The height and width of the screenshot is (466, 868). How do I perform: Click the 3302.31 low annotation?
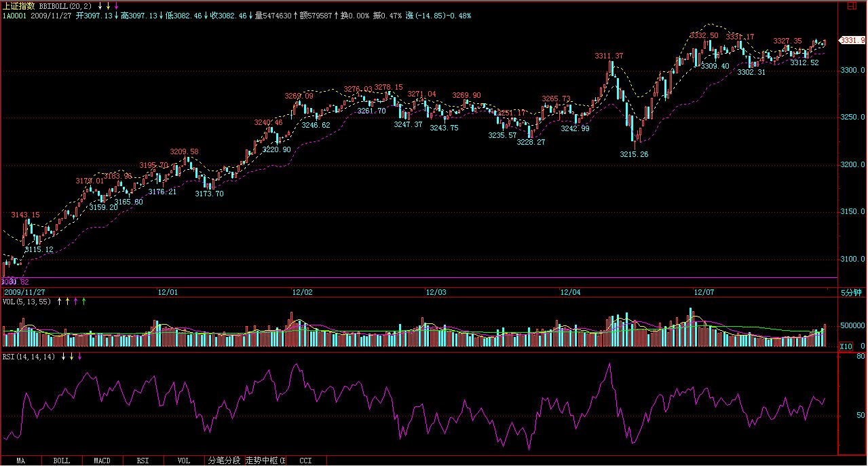point(751,72)
